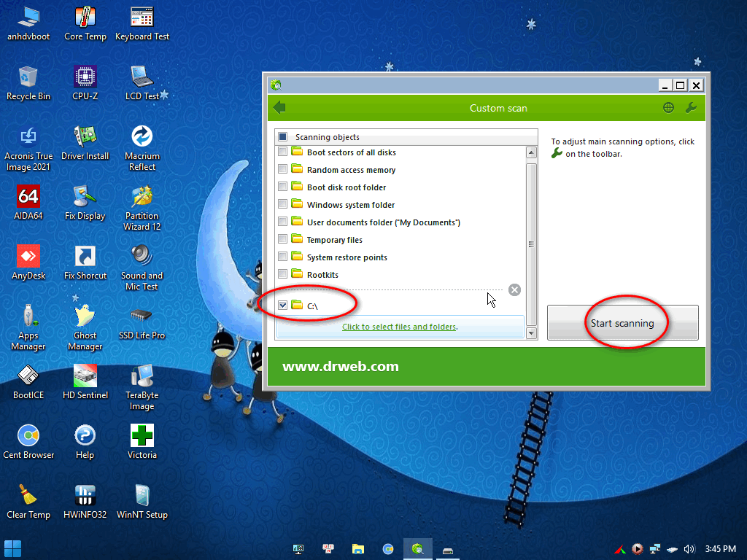The image size is (747, 560).
Task: Open the Dr.Web spider icon in the title bar
Action: [x=276, y=85]
